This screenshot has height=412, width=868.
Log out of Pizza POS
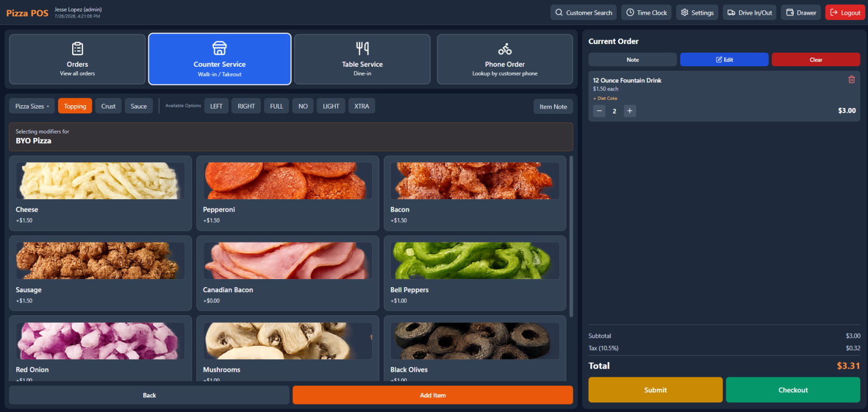tap(845, 12)
